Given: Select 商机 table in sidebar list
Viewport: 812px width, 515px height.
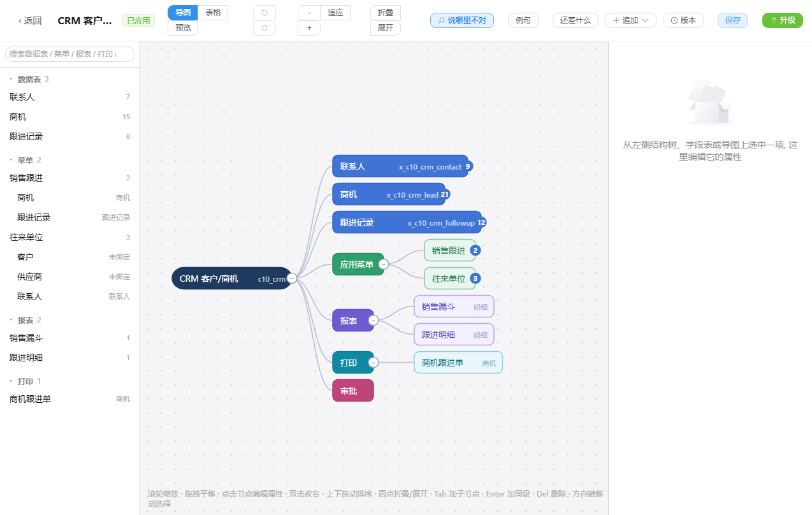Looking at the screenshot, I should 69,117.
